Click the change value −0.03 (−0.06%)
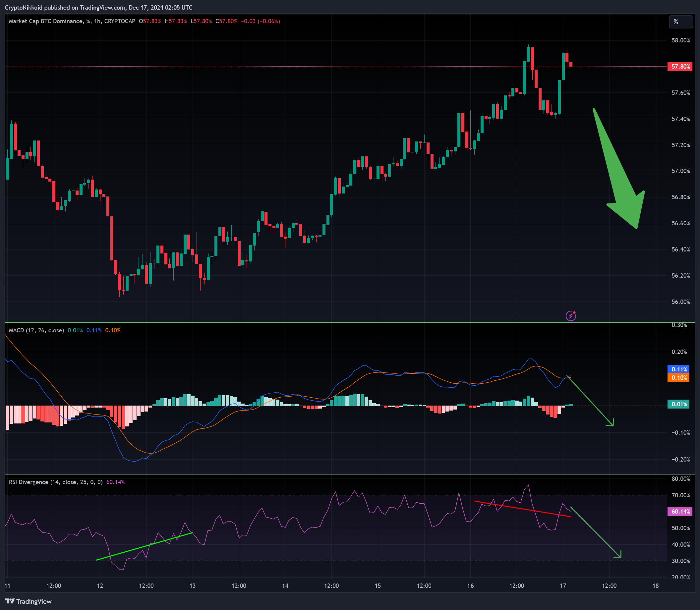Screen dimensions: 700x610 click(261, 21)
